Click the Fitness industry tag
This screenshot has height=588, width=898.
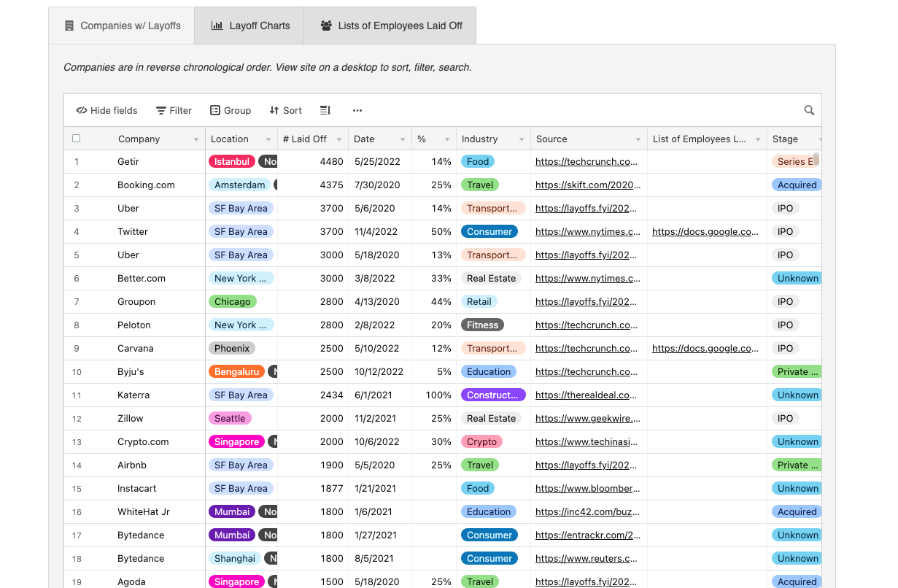coord(482,325)
